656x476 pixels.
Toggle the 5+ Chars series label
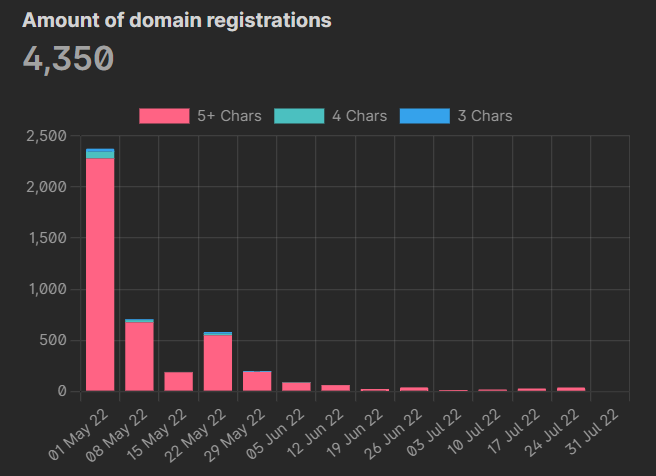click(229, 116)
